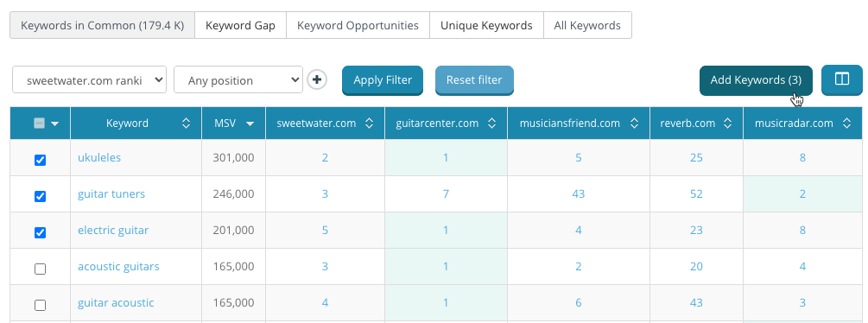Click guitar tuners MSV value 246,000
This screenshot has height=323, width=868.
point(233,194)
